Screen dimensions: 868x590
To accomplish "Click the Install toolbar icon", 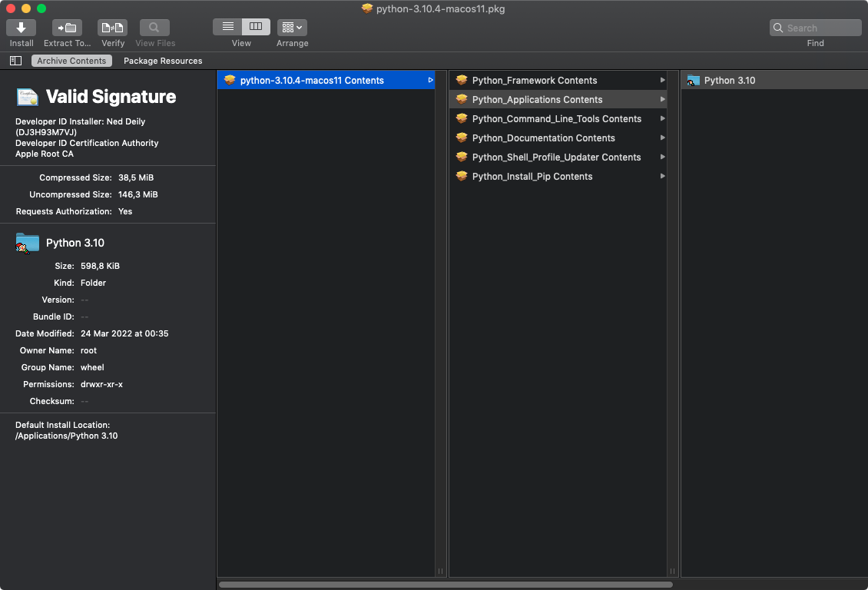I will (22, 28).
